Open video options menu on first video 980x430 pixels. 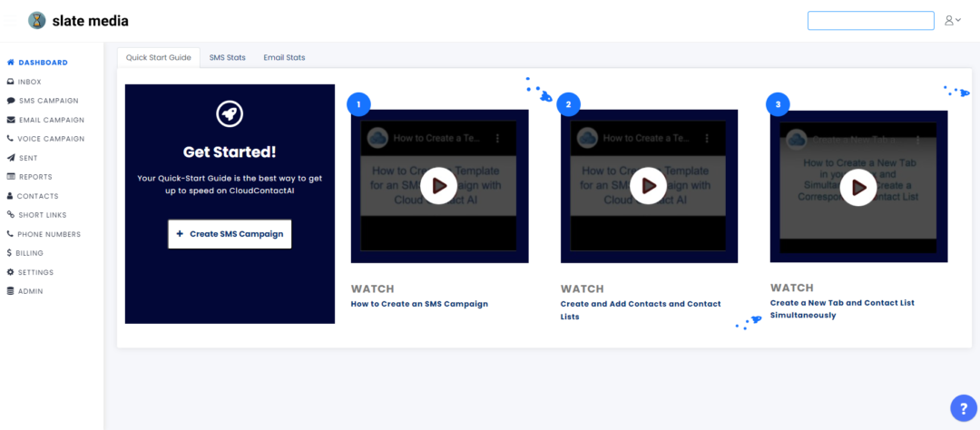tap(497, 138)
